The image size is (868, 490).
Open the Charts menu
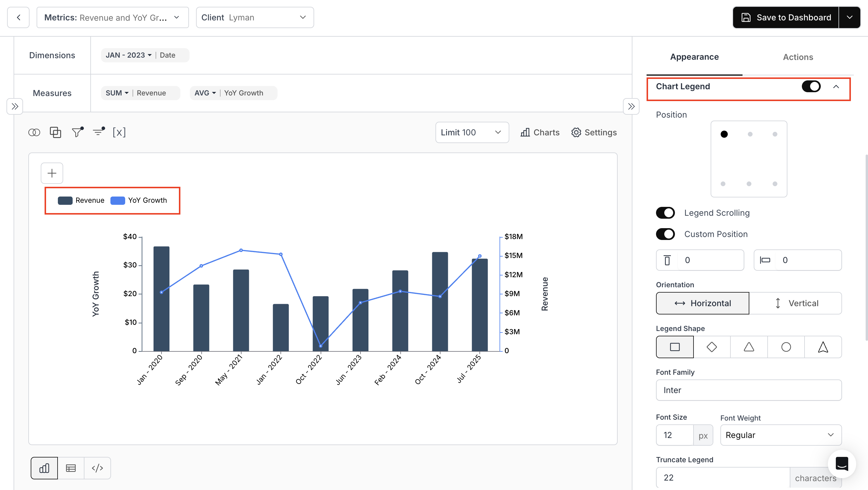540,132
